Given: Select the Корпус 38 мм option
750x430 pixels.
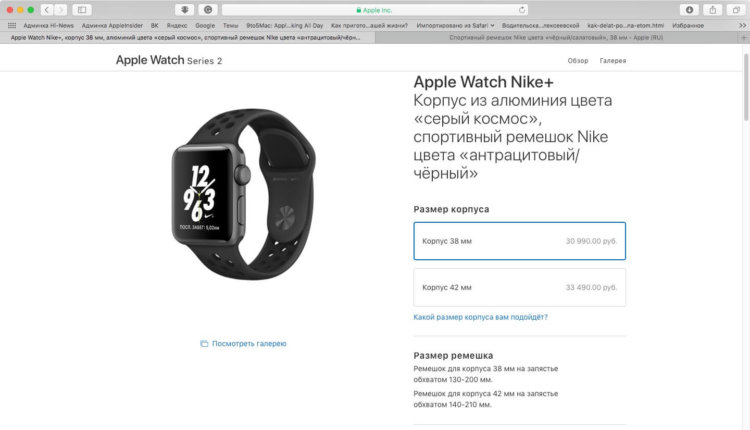Looking at the screenshot, I should (x=519, y=241).
